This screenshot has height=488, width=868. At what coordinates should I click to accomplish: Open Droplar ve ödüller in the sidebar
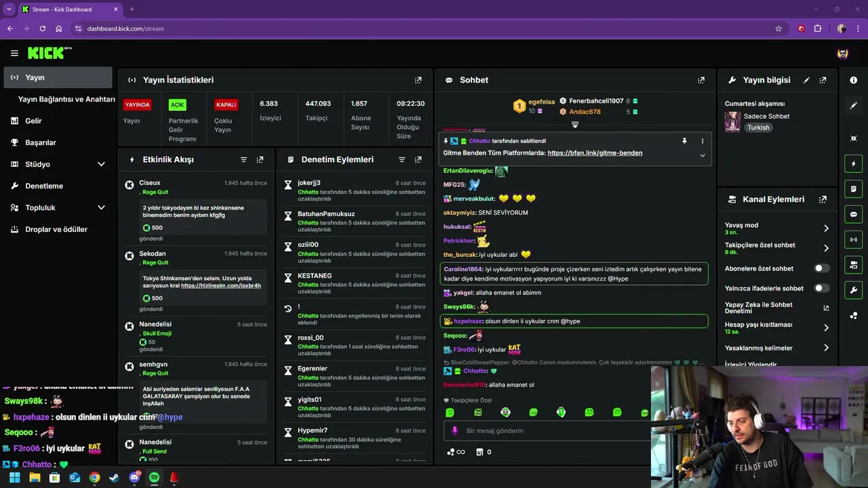(x=58, y=229)
